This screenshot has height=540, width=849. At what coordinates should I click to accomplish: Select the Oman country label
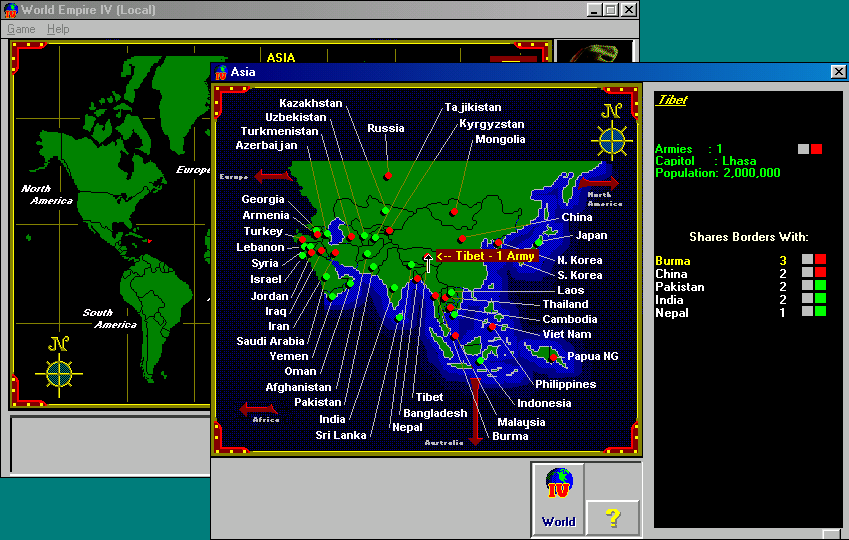[x=301, y=372]
